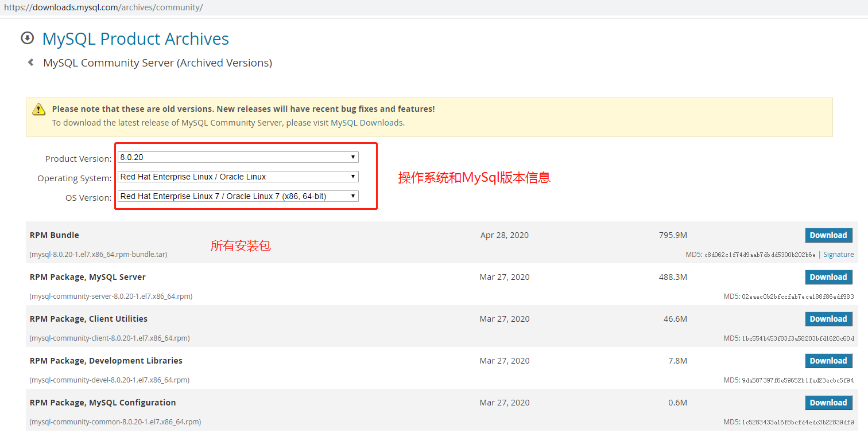The width and height of the screenshot is (868, 437).
Task: Download RPM Package, Development Libraries
Action: (828, 361)
